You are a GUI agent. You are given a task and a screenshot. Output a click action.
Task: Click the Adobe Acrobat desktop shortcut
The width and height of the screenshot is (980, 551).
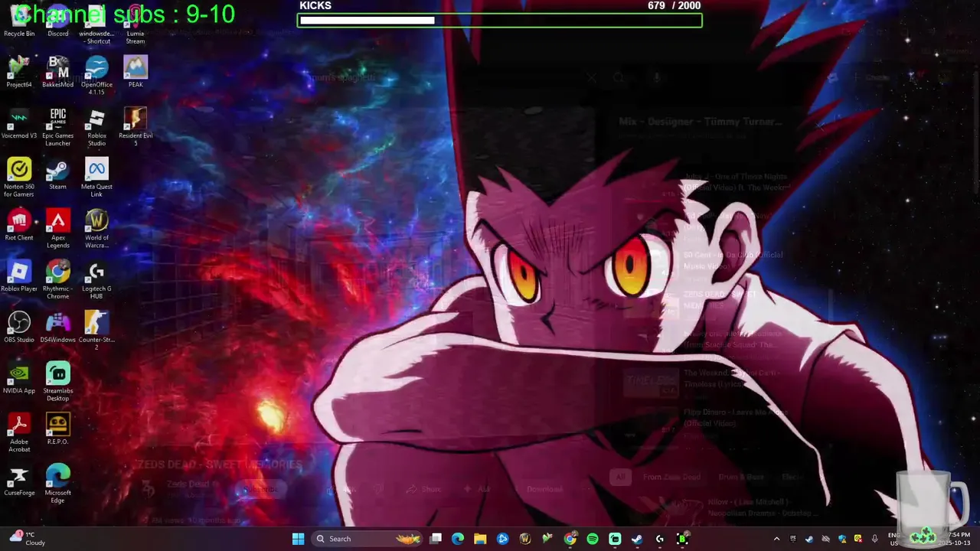point(19,433)
